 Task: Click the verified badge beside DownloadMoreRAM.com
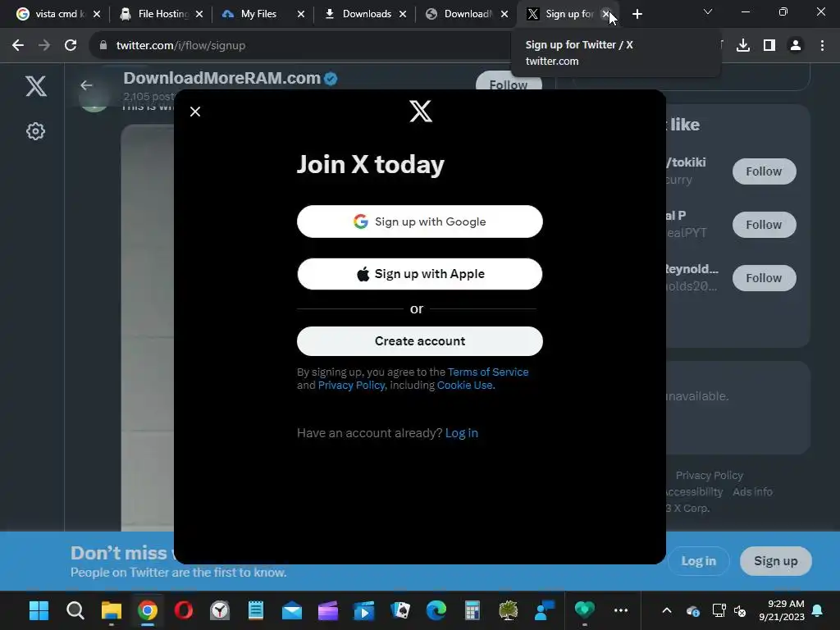[331, 79]
